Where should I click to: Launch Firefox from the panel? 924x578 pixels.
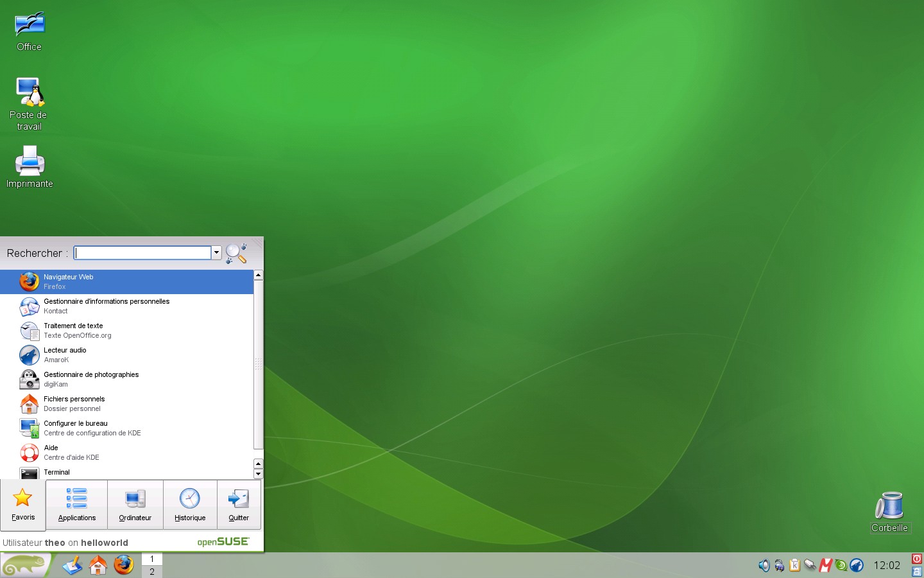point(124,565)
